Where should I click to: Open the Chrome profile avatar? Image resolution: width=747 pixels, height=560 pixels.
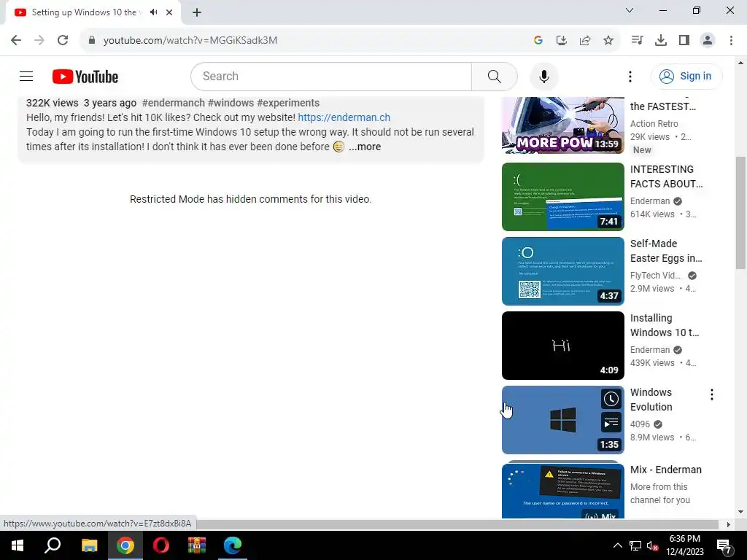708,40
